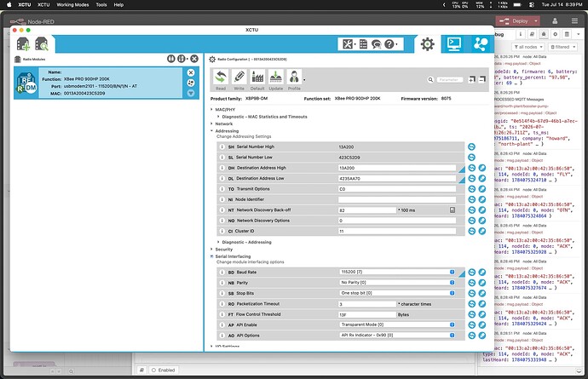Click Deploy button in Node-RED window

pos(514,21)
